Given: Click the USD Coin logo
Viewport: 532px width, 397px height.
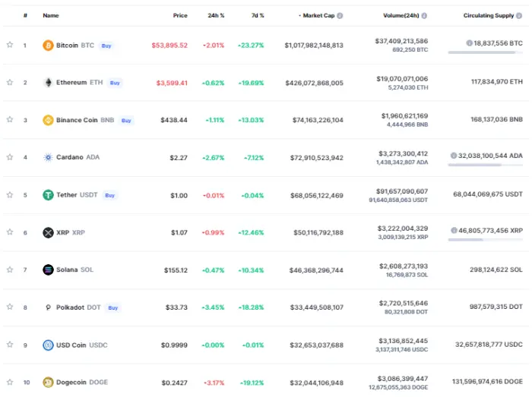Looking at the screenshot, I should tap(48, 345).
